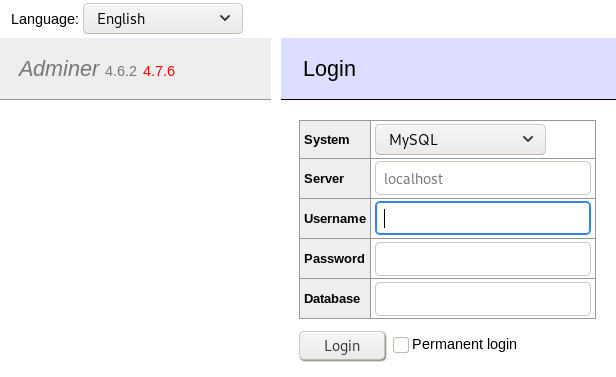This screenshot has width=616, height=377.
Task: Click the Password row label
Action: tap(334, 259)
